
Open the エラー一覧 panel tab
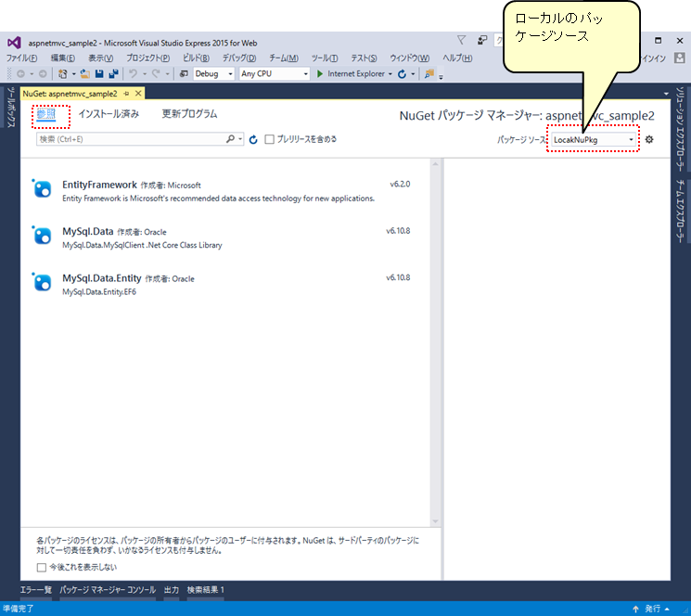36,590
